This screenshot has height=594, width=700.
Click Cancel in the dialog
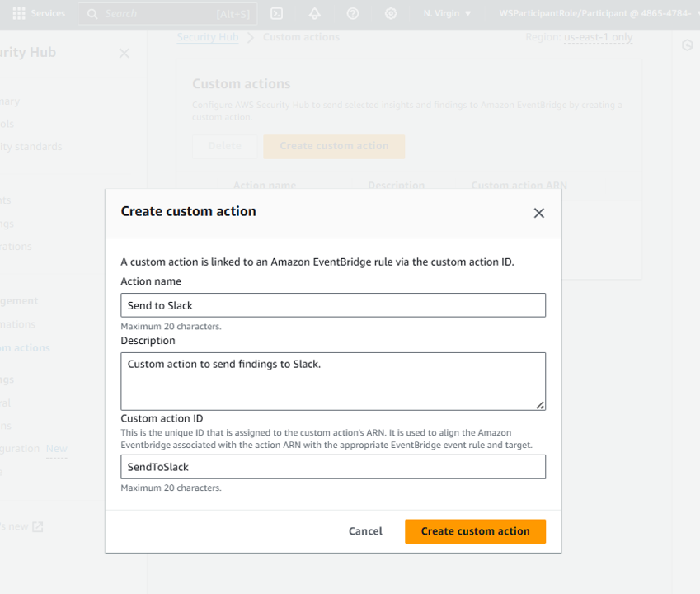[365, 531]
